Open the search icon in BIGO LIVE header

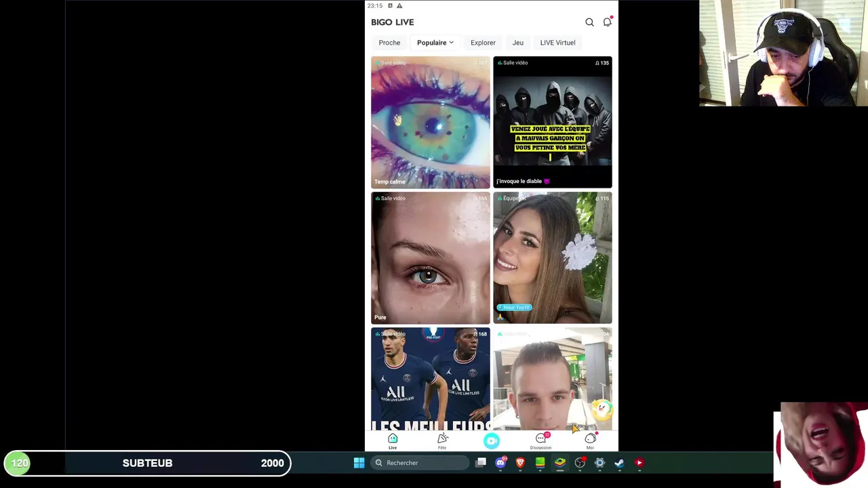pyautogui.click(x=589, y=22)
